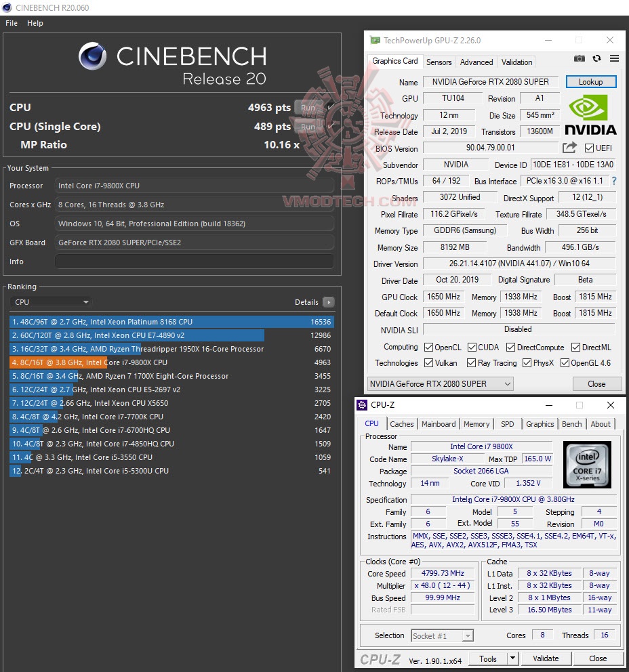Click the Intel Core i7 X-series badge
The image size is (629, 672).
(x=586, y=465)
